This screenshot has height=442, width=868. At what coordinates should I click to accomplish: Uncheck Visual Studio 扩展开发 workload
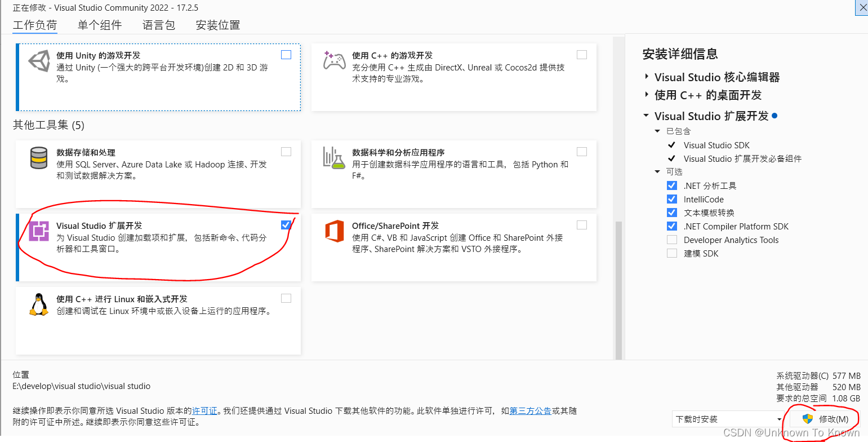tap(286, 225)
